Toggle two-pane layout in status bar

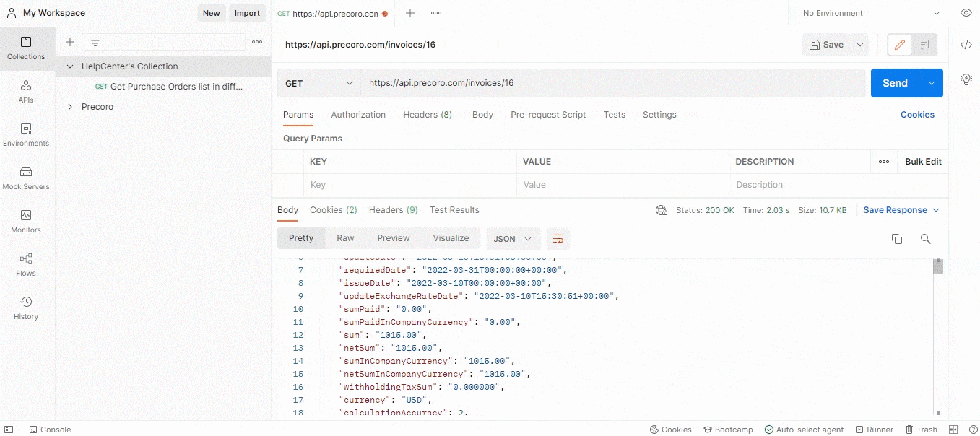pos(953,430)
